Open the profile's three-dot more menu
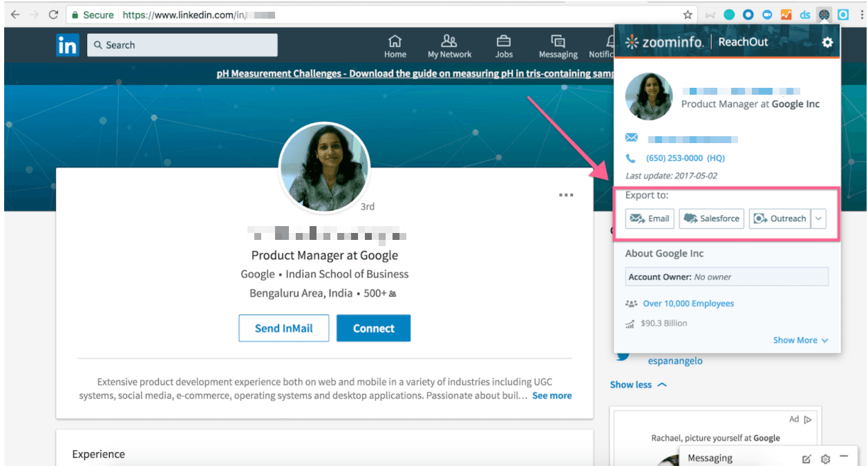 pos(566,195)
